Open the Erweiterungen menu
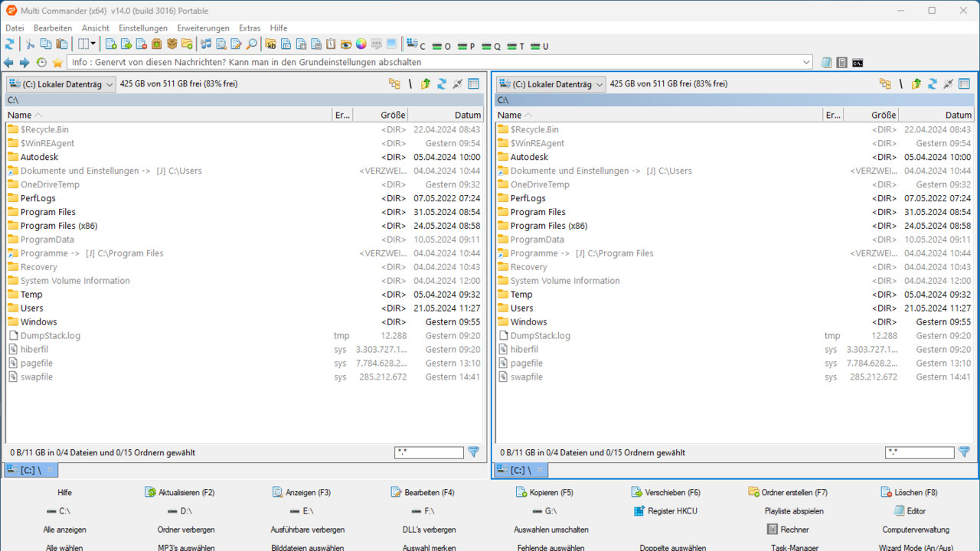This screenshot has width=980, height=551. click(204, 28)
